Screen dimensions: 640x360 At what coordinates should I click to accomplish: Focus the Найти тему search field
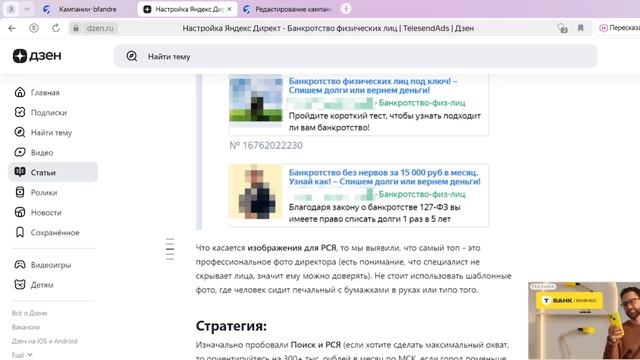(x=356, y=56)
